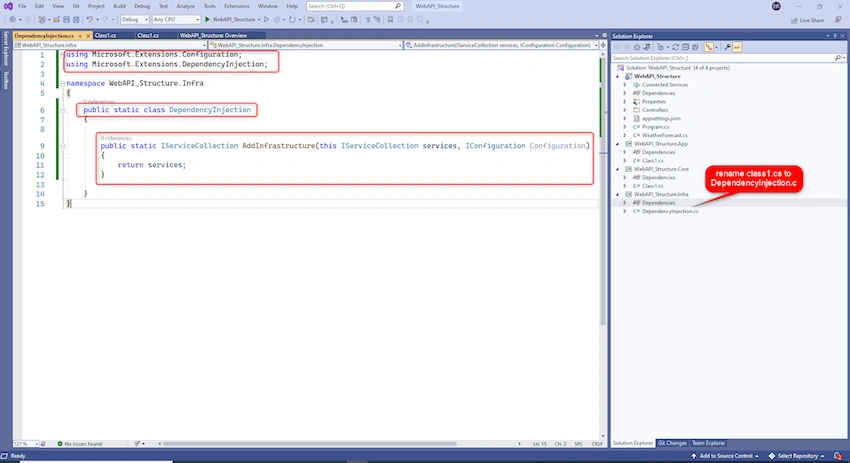The height and width of the screenshot is (463, 850).
Task: Collapse the AddInfrastructure method at line 9
Action: tap(62, 146)
